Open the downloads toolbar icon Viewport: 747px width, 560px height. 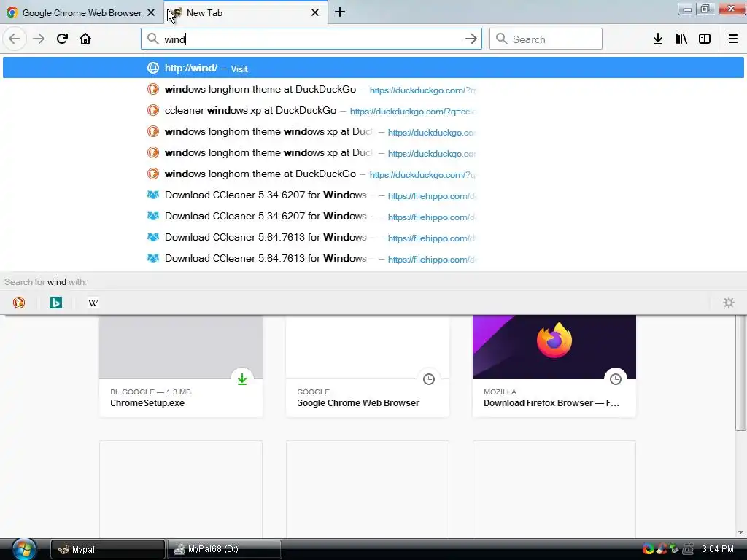[658, 39]
